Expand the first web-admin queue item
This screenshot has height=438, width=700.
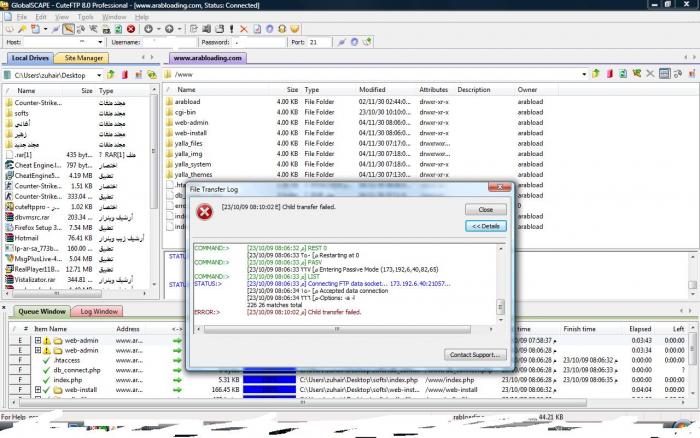(37, 340)
